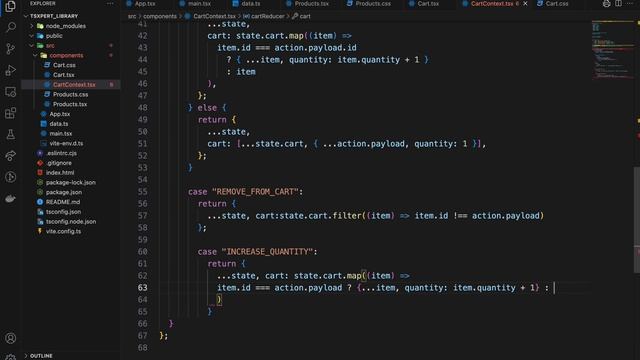Open package.json in the file tree
Viewport: 640px width, 360px height.
(x=64, y=192)
